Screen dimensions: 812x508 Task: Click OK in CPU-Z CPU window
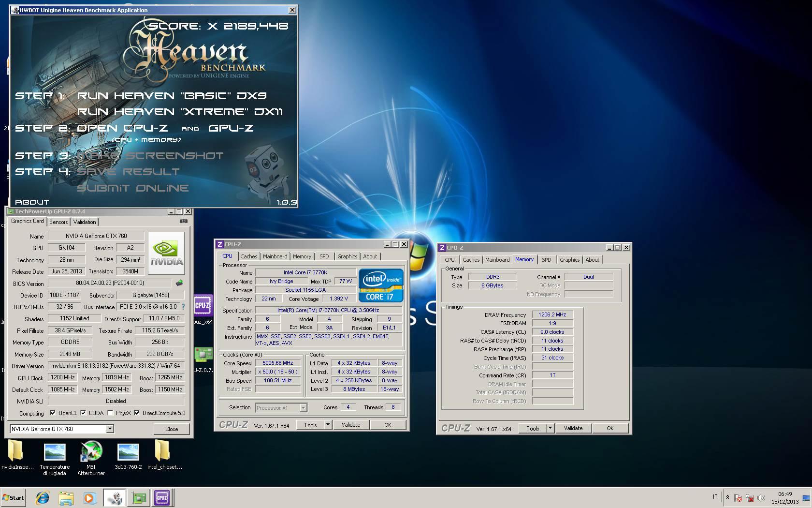coord(388,425)
